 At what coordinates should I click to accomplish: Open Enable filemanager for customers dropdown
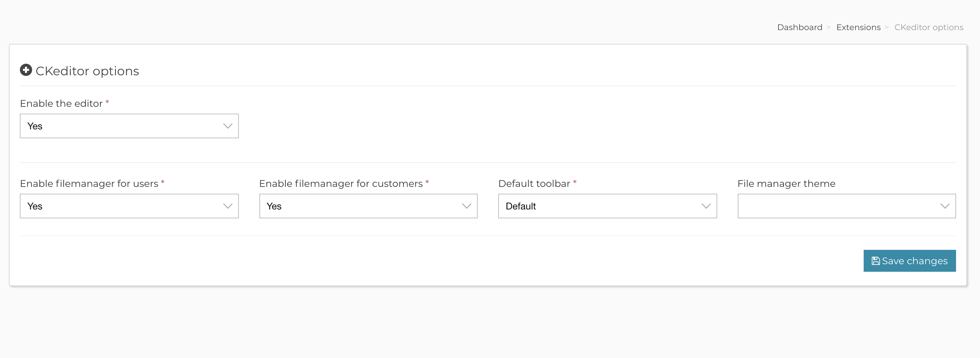coord(368,206)
